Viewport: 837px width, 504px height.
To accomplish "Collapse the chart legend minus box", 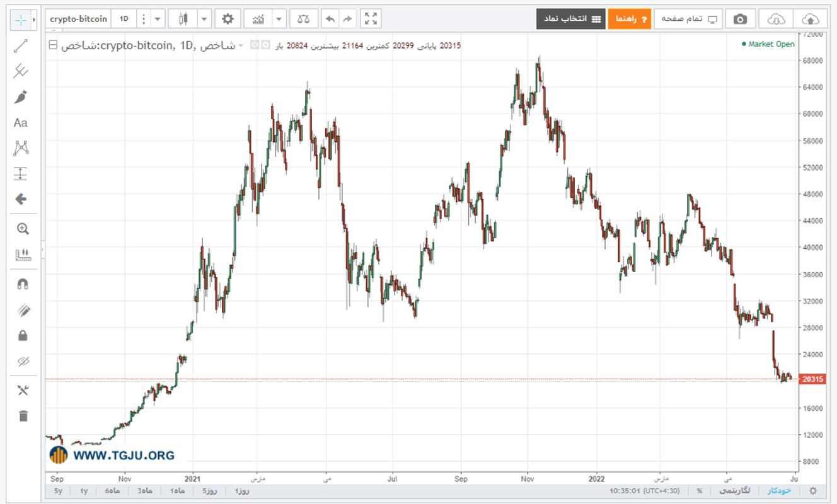I will pyautogui.click(x=53, y=45).
